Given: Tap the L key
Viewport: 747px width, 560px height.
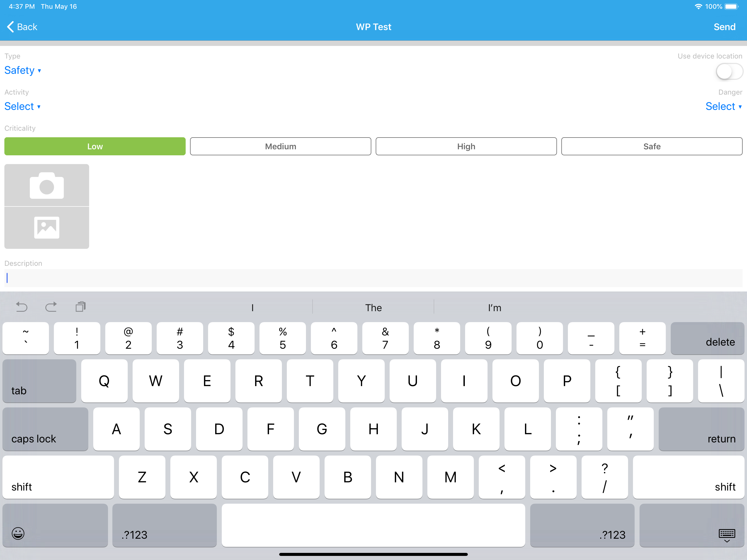Looking at the screenshot, I should pos(527,429).
